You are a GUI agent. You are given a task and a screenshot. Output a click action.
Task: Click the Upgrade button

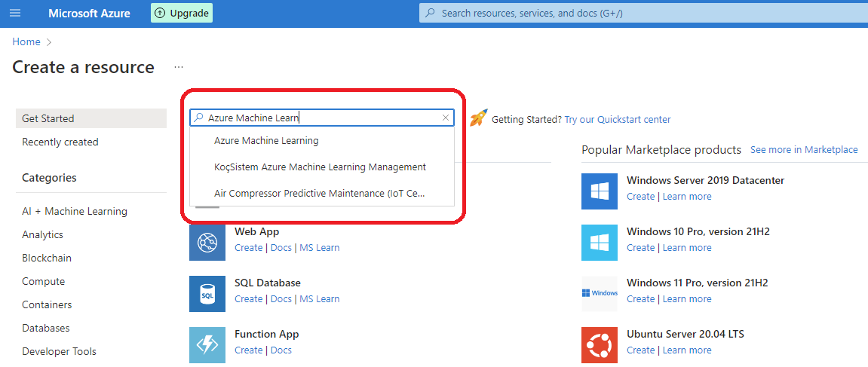(182, 13)
